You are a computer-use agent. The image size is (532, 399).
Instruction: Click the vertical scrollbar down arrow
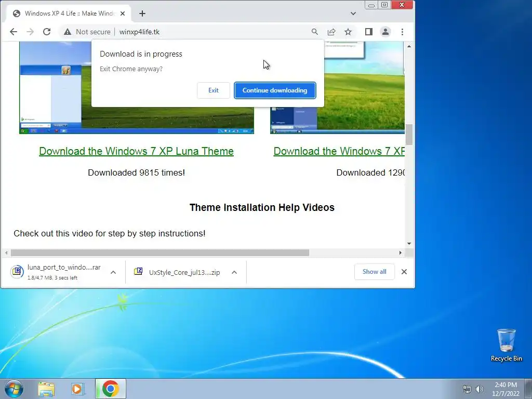(x=409, y=243)
